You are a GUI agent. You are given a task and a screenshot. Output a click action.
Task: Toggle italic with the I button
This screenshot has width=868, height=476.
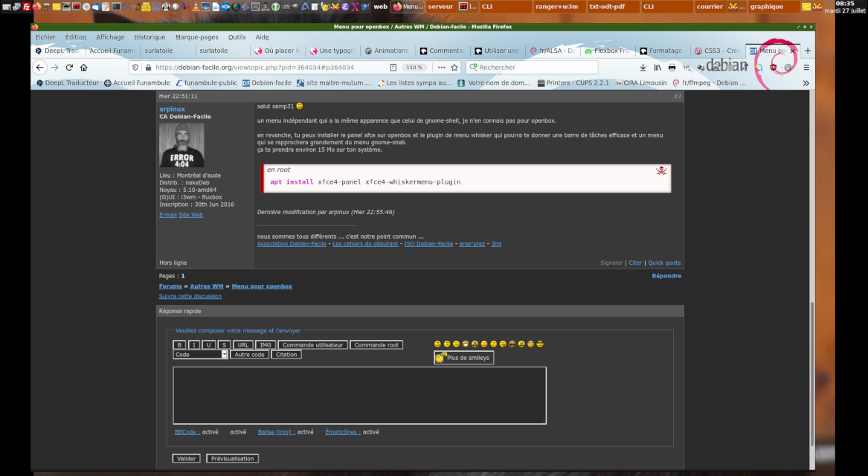(193, 345)
